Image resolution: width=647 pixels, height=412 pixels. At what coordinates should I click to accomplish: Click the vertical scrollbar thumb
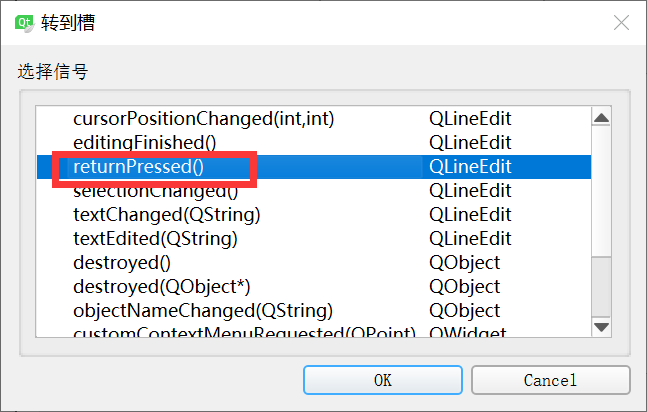601,192
